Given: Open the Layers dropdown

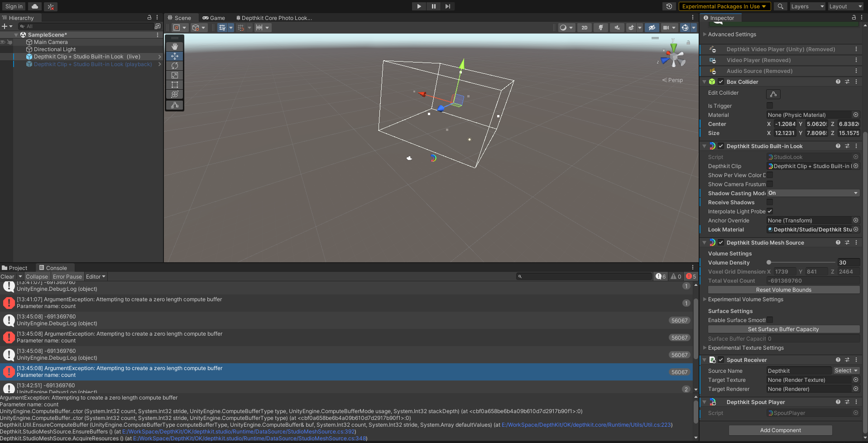Looking at the screenshot, I should click(x=807, y=6).
